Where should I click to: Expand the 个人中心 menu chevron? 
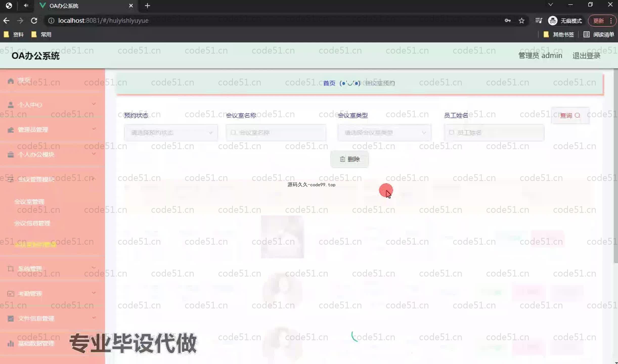pyautogui.click(x=94, y=104)
